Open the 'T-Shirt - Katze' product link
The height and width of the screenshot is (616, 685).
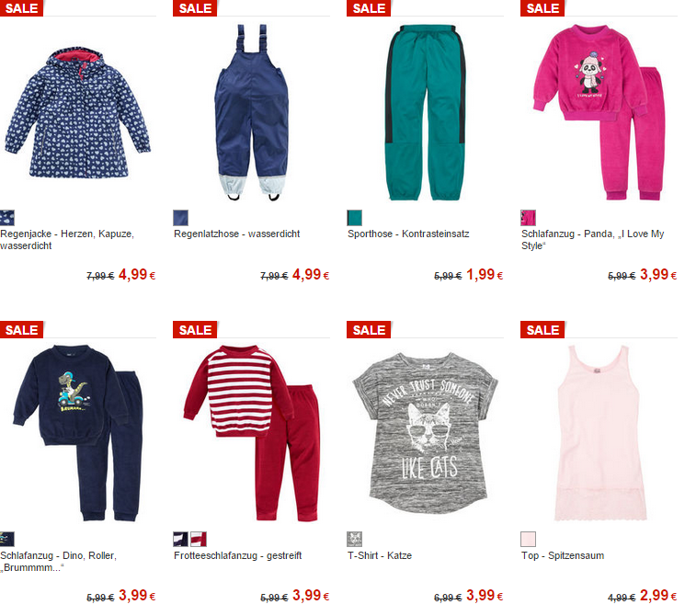pyautogui.click(x=380, y=555)
